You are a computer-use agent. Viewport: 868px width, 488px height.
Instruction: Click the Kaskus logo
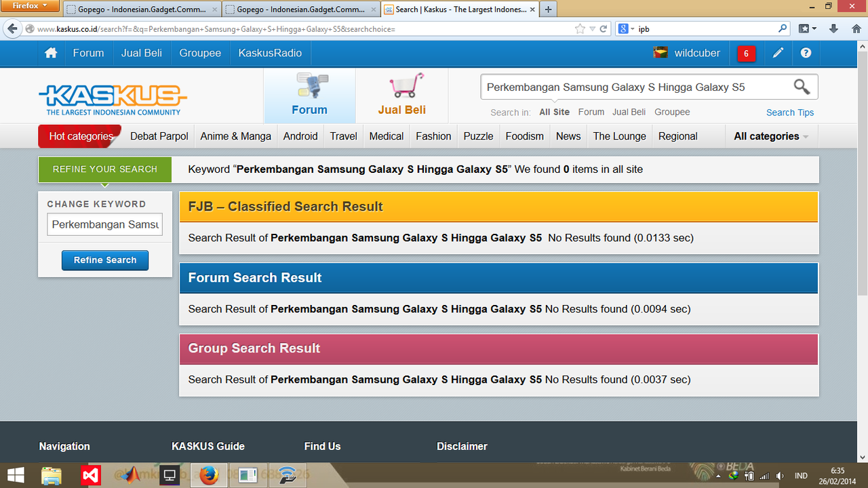(113, 100)
